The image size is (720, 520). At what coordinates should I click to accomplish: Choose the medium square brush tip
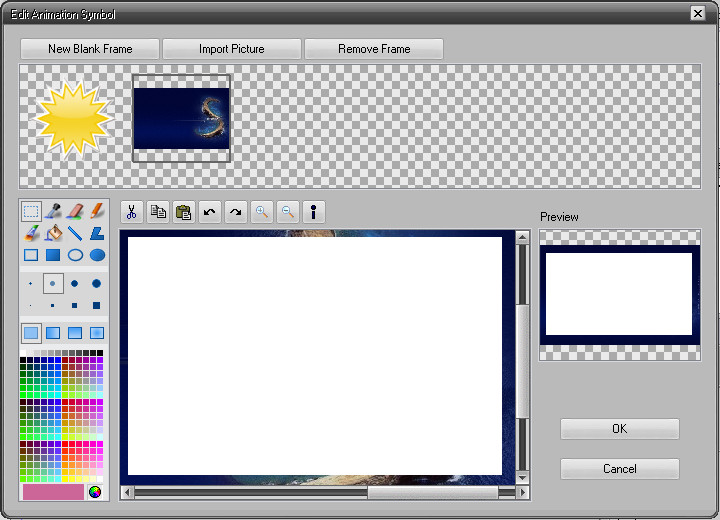coord(74,305)
